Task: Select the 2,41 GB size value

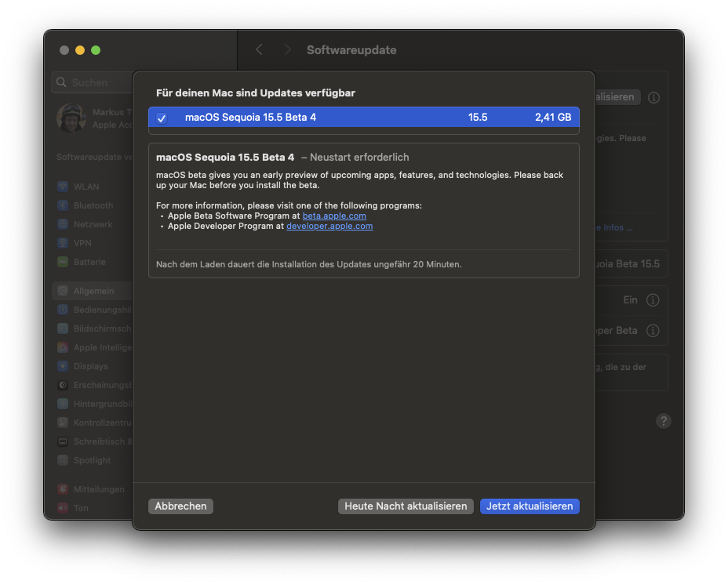Action: [553, 118]
